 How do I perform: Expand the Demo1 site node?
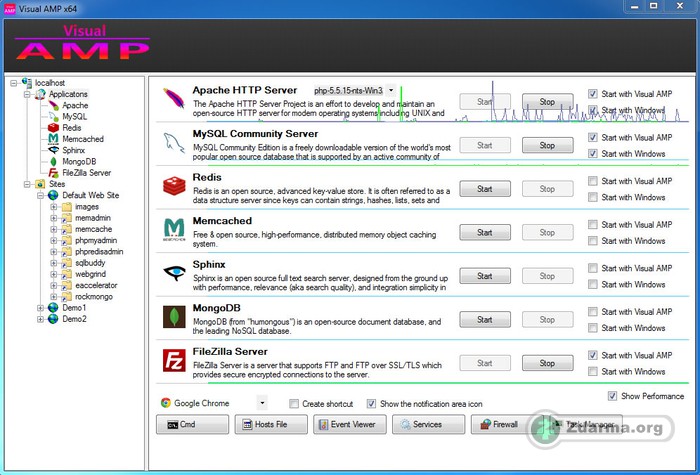[x=40, y=308]
